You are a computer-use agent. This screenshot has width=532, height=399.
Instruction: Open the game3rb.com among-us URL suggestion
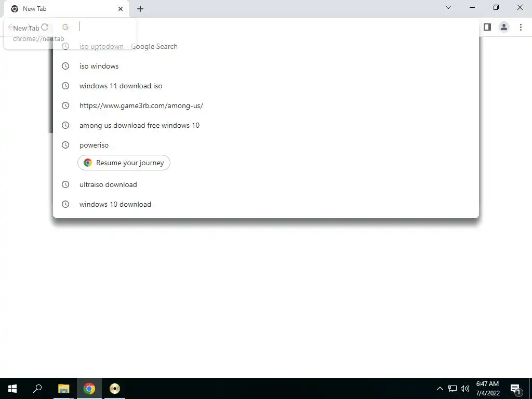point(265,105)
